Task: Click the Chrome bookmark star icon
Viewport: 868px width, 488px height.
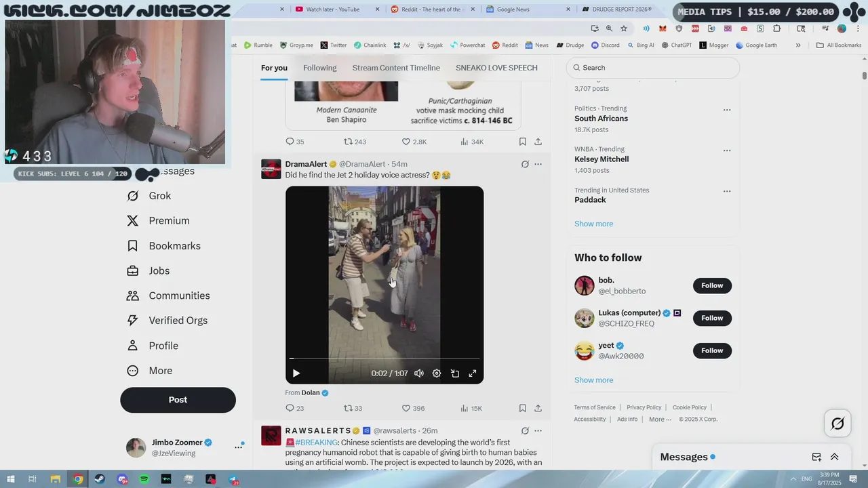Action: pos(624,28)
